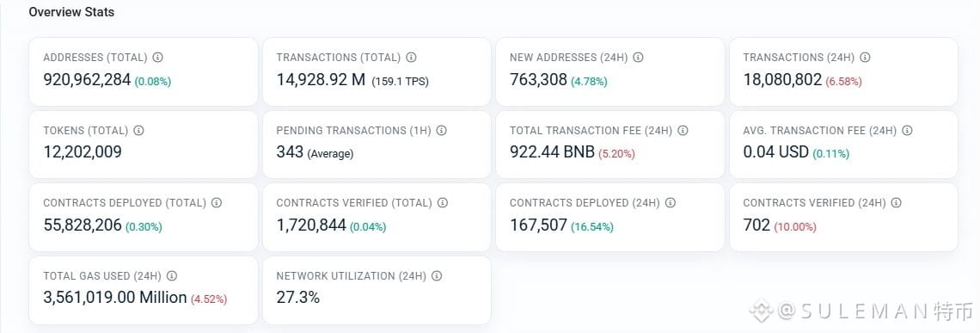The image size is (980, 333).
Task: Open the Addresses (Total) stat card
Action: [x=143, y=72]
